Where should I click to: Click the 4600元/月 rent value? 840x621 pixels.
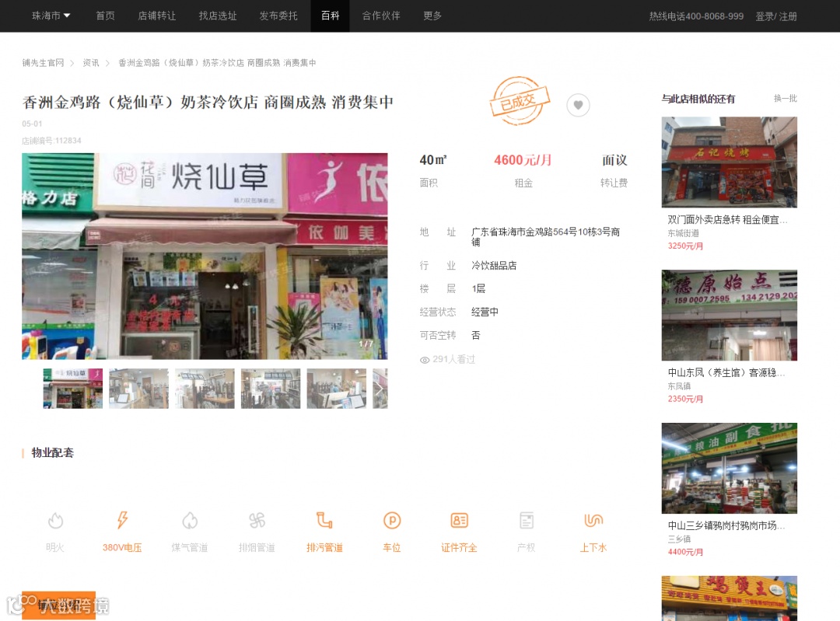523,160
